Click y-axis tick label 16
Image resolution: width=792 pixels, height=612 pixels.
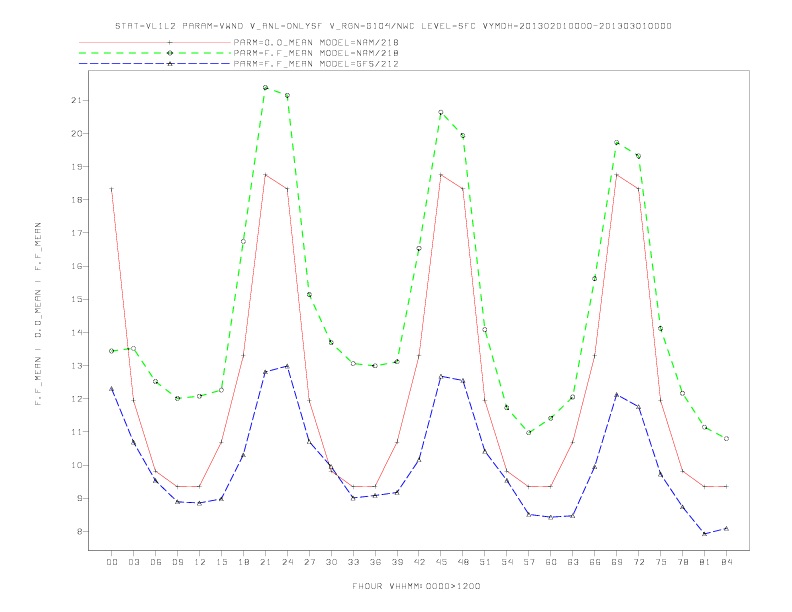76,266
